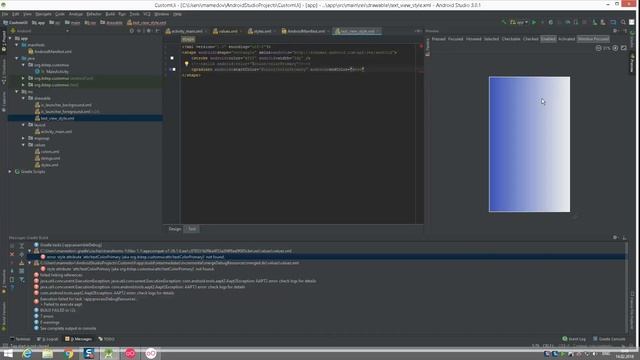640x360 pixels.
Task: Click the color gutter swatch beside stroke line
Action: click(172, 58)
